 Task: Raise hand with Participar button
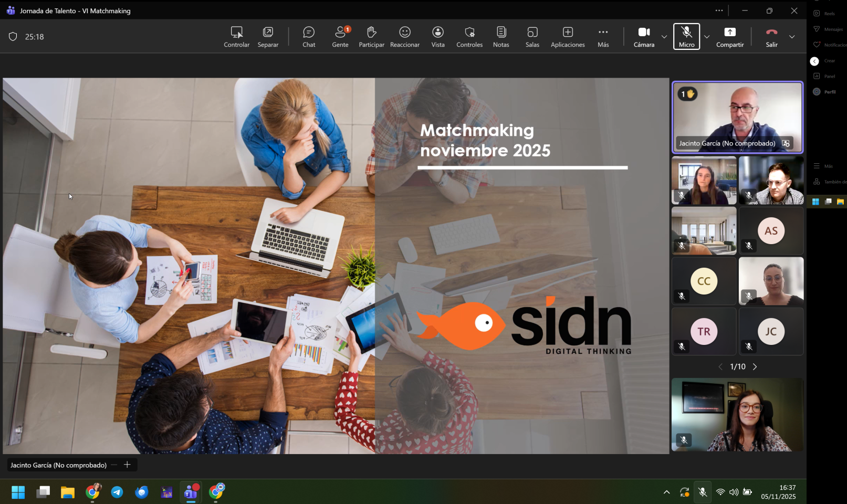pos(371,37)
